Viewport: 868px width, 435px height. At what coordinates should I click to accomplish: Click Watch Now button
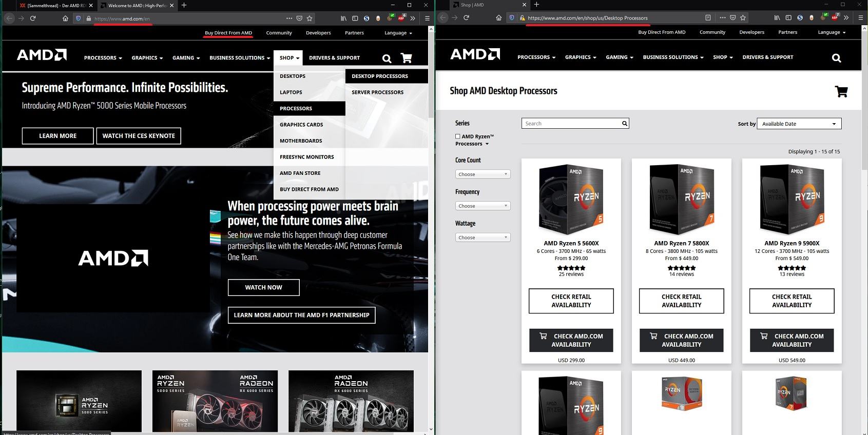click(263, 287)
